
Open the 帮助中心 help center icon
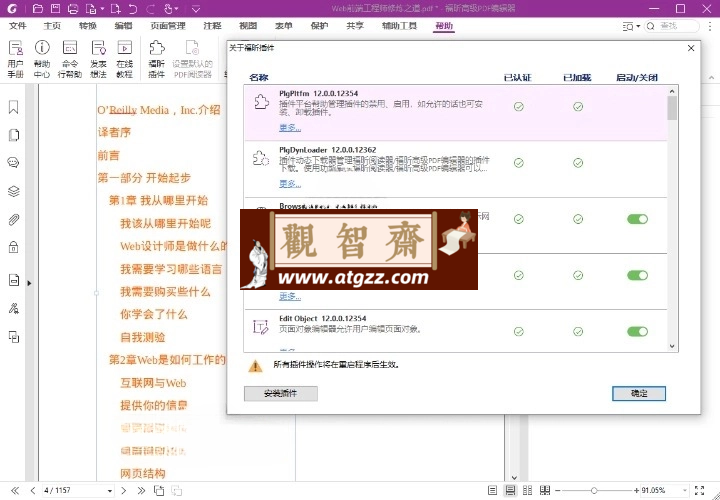(42, 59)
